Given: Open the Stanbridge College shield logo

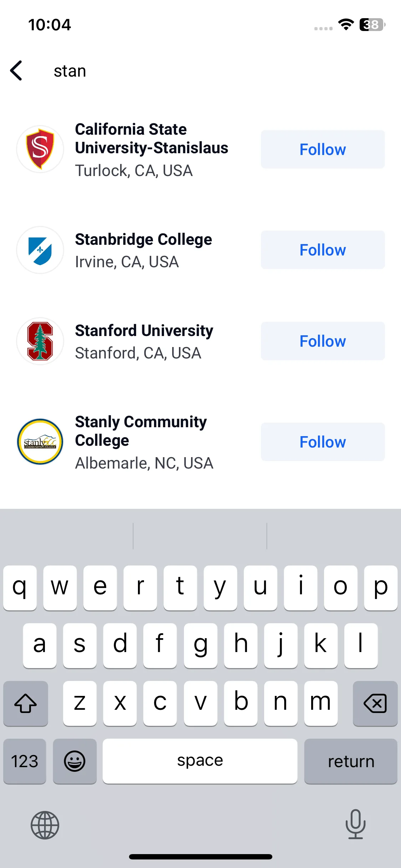Looking at the screenshot, I should click(x=40, y=250).
